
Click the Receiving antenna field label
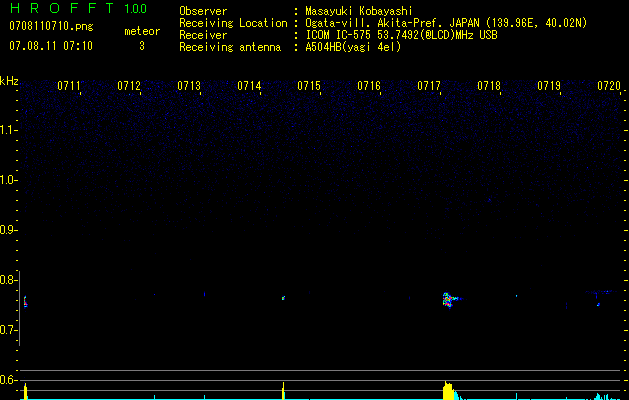tap(230, 47)
